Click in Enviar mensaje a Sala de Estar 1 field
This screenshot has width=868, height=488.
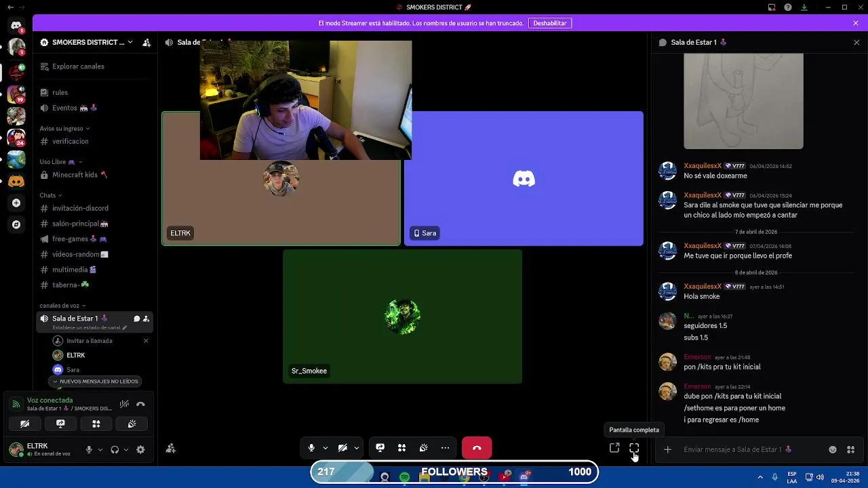pyautogui.click(x=750, y=449)
